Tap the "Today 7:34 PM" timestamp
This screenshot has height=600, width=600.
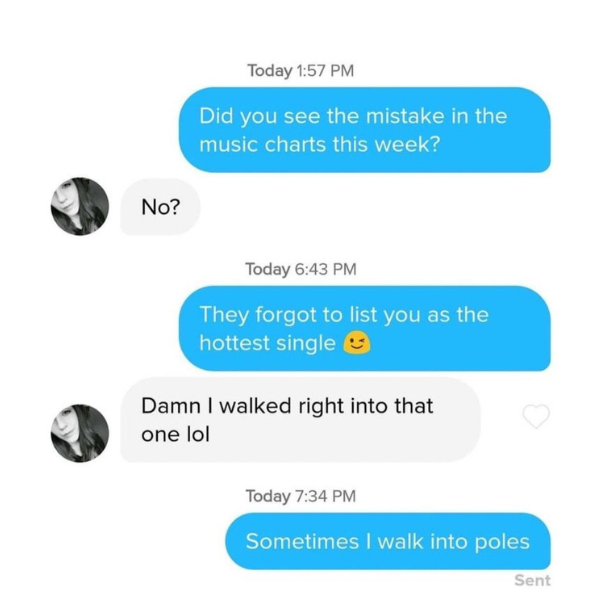301,496
